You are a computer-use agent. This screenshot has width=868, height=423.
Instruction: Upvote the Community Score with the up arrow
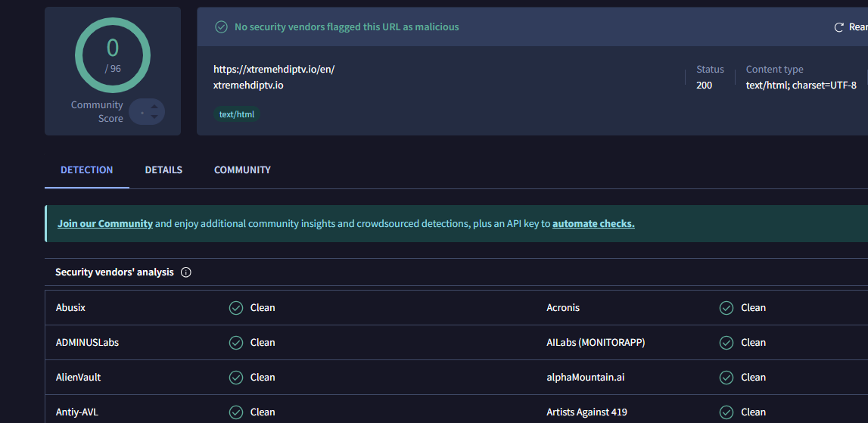154,107
